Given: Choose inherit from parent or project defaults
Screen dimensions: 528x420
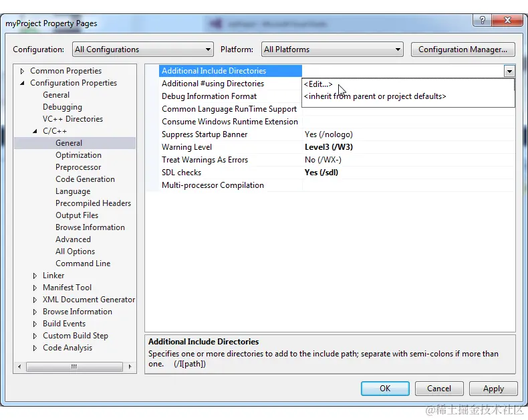Looking at the screenshot, I should click(375, 96).
